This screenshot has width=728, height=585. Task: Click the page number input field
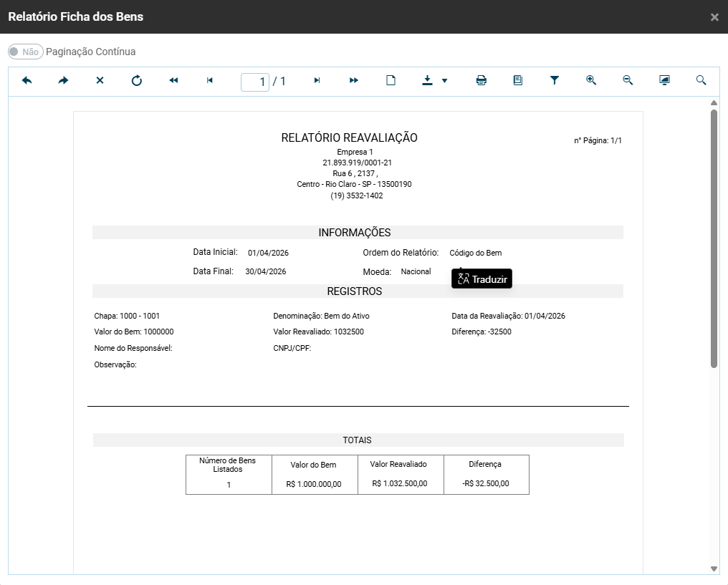pos(255,82)
